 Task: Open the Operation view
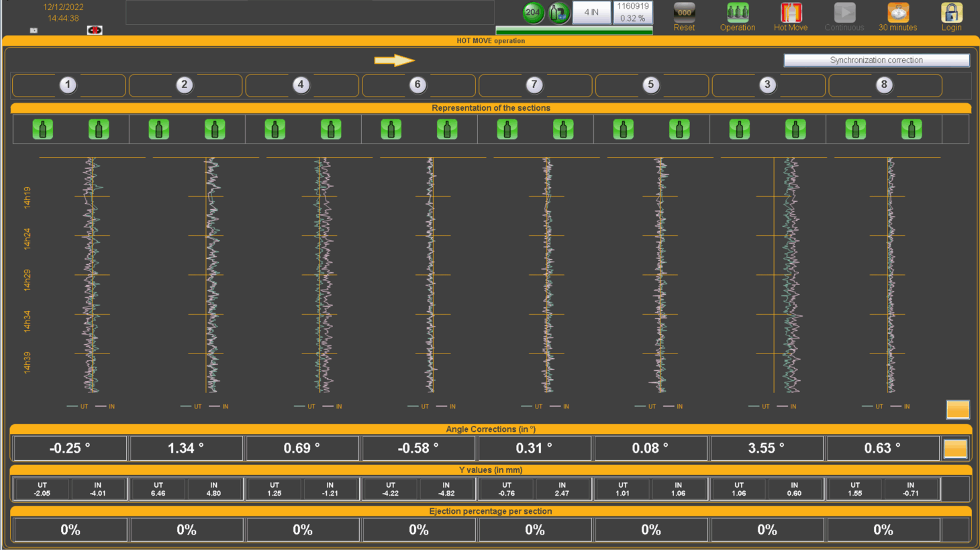tap(737, 13)
